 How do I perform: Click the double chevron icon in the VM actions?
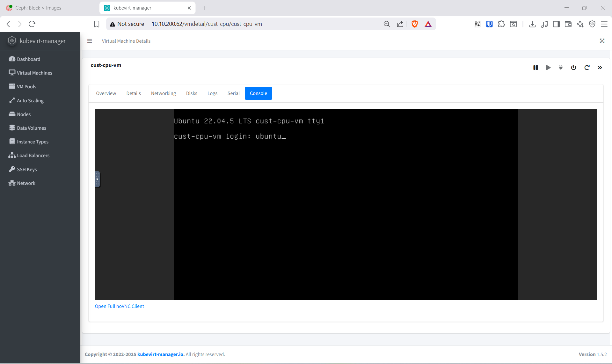click(x=600, y=68)
